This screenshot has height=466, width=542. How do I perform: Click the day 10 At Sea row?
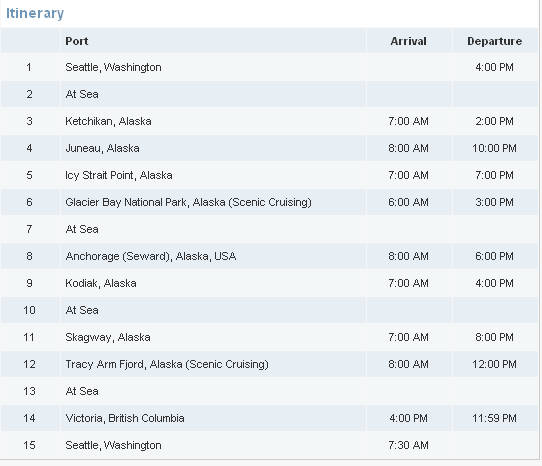(269, 310)
